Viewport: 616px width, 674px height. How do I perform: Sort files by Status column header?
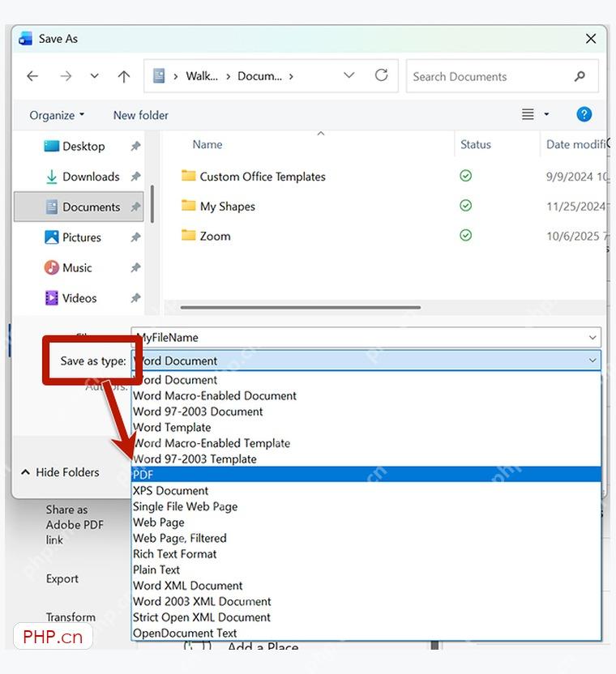pyautogui.click(x=475, y=144)
